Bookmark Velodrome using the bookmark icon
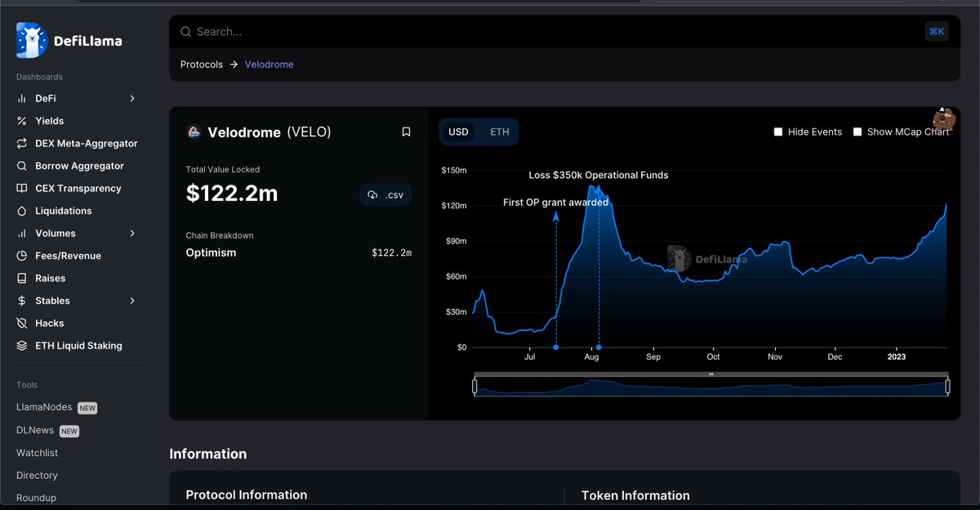 [x=406, y=131]
